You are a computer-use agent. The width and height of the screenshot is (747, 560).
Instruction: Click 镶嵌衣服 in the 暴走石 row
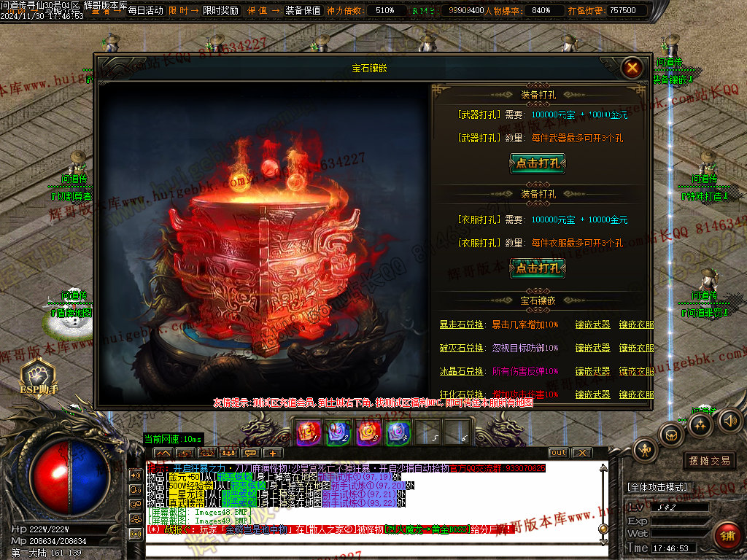click(636, 324)
